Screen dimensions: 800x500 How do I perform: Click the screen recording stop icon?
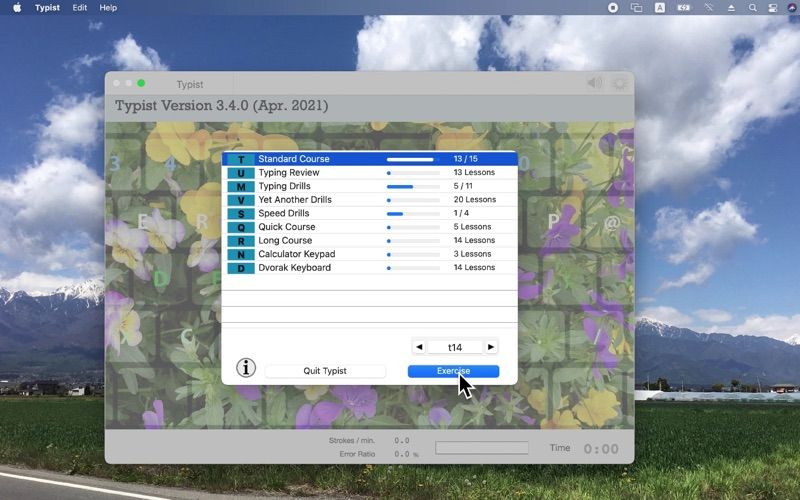tap(613, 8)
